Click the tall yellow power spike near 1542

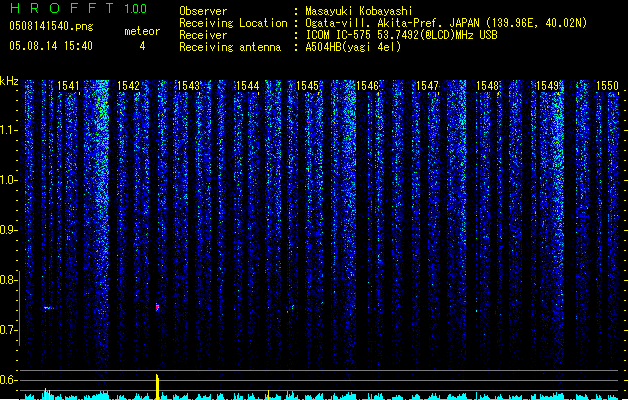click(157, 387)
